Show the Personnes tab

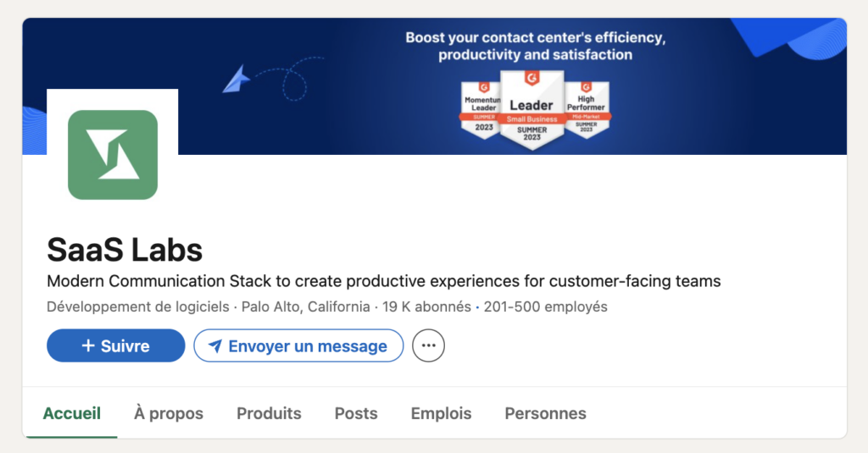[x=545, y=413]
